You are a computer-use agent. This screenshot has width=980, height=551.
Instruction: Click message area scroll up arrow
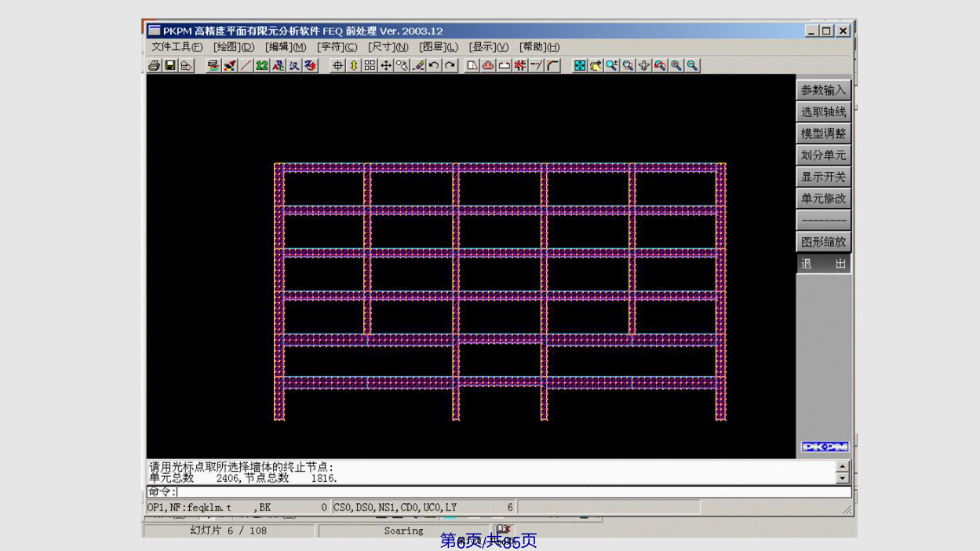(842, 466)
